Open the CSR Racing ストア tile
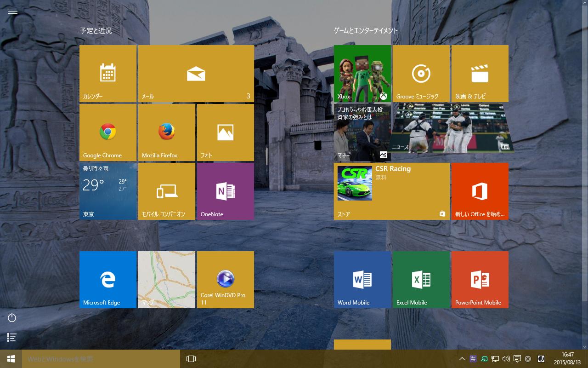 [x=392, y=191]
